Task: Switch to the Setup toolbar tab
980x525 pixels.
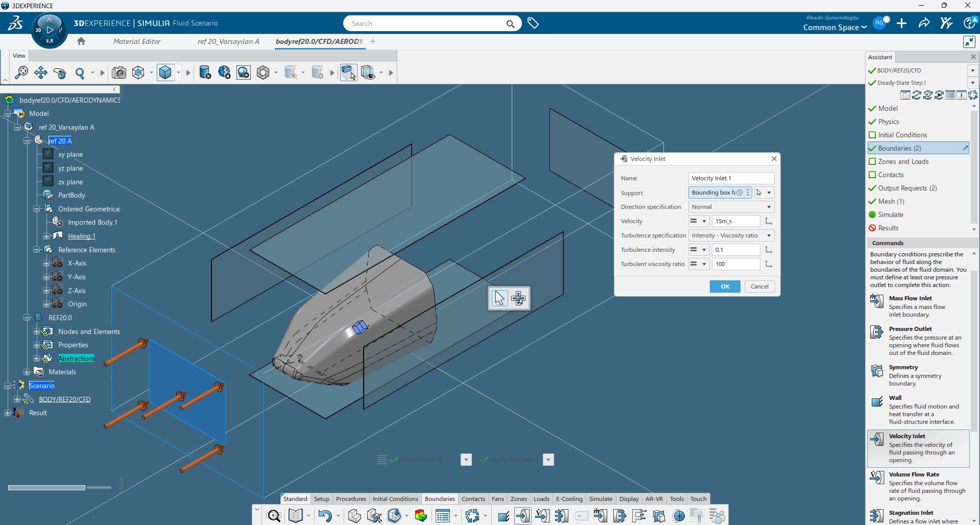Action: point(321,499)
